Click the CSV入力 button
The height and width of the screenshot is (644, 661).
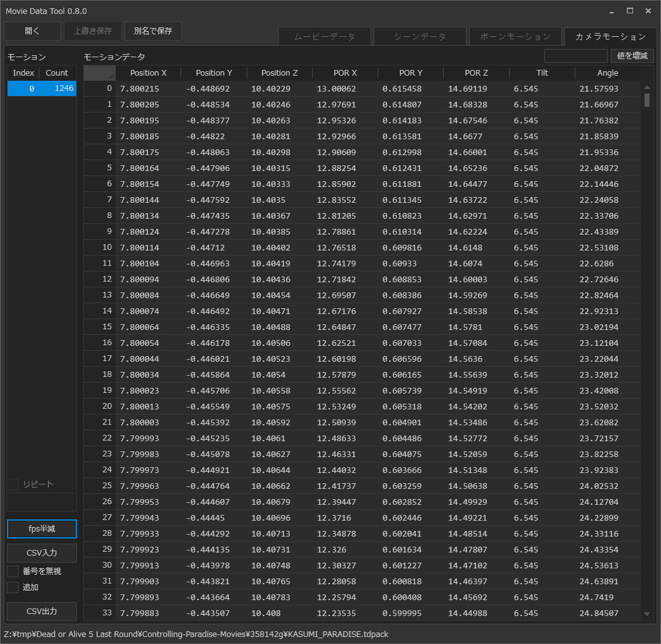42,553
